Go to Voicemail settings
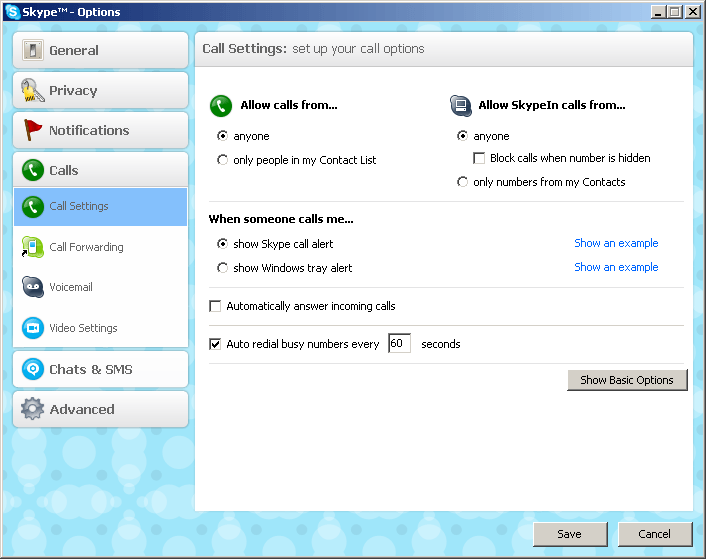This screenshot has height=560, width=706. point(100,287)
